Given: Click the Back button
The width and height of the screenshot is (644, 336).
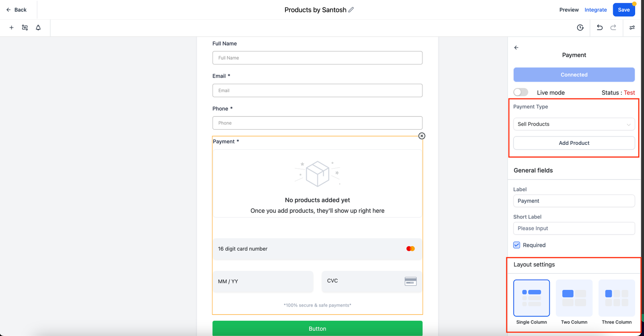Looking at the screenshot, I should (x=17, y=10).
